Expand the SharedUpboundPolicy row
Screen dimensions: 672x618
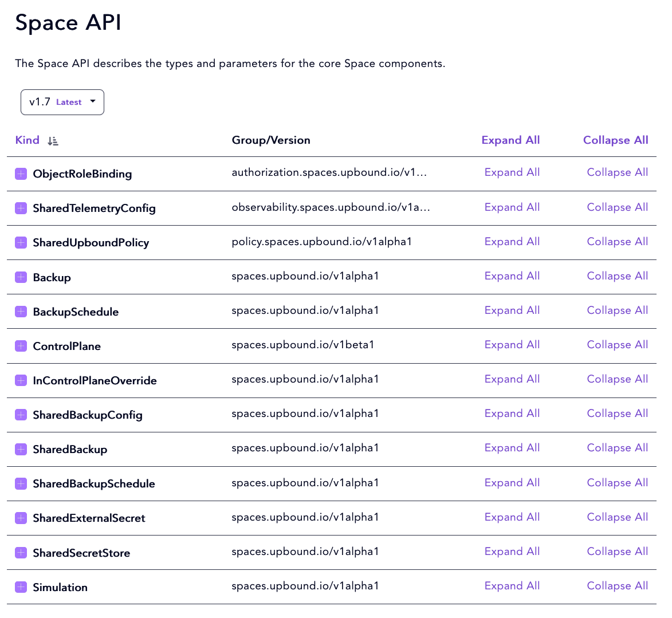[21, 243]
